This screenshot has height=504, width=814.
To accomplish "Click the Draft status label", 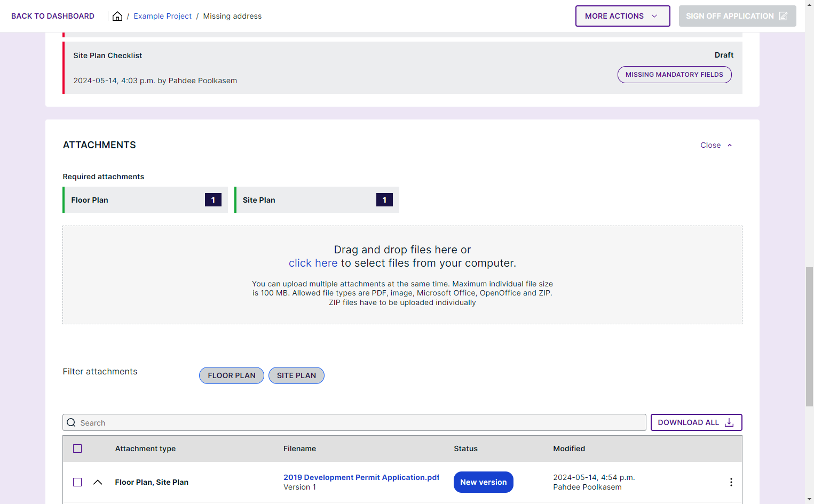I will (724, 55).
